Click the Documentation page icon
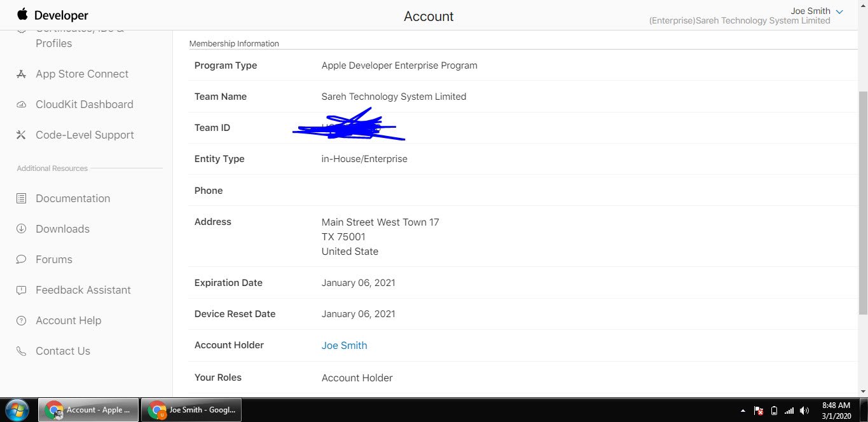Viewport: 868px width, 422px height. [21, 199]
